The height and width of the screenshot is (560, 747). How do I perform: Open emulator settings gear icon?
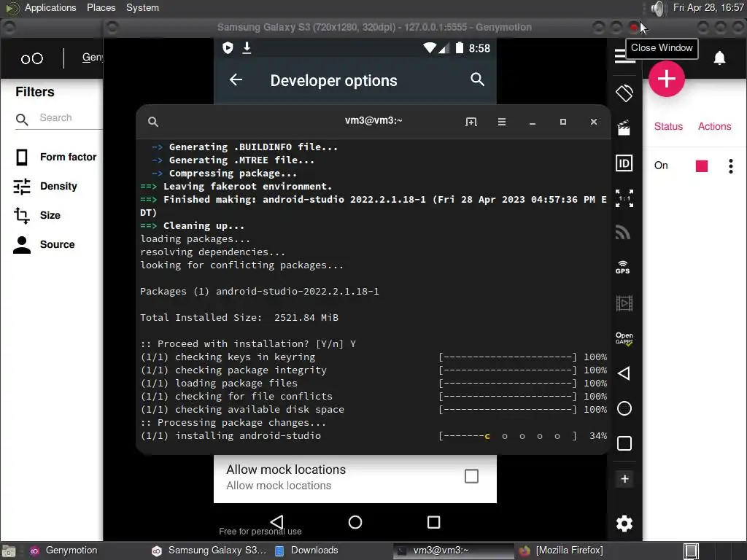tap(624, 524)
